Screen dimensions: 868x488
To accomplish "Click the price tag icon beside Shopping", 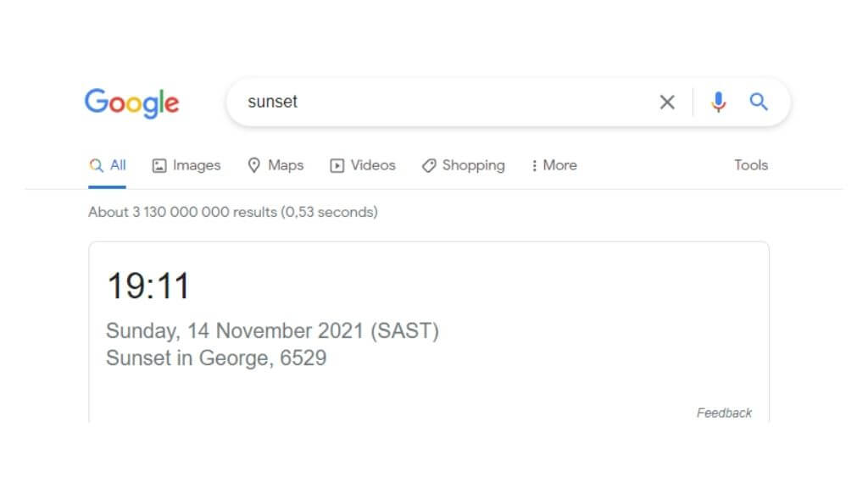I will tap(429, 166).
